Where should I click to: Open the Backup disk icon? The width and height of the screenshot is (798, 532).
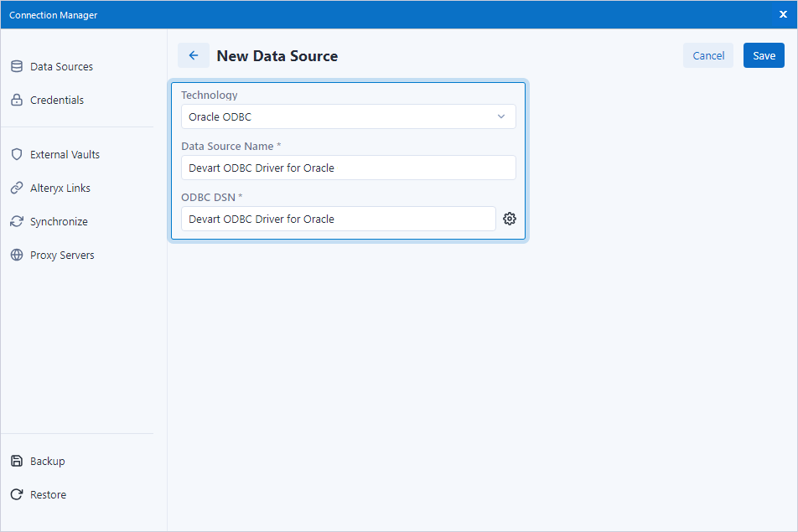[18, 461]
